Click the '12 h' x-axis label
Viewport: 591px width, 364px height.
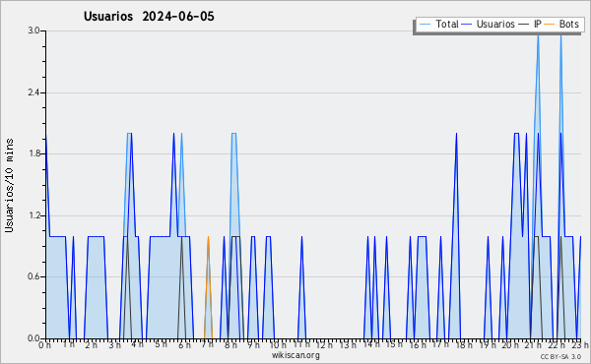click(x=324, y=344)
